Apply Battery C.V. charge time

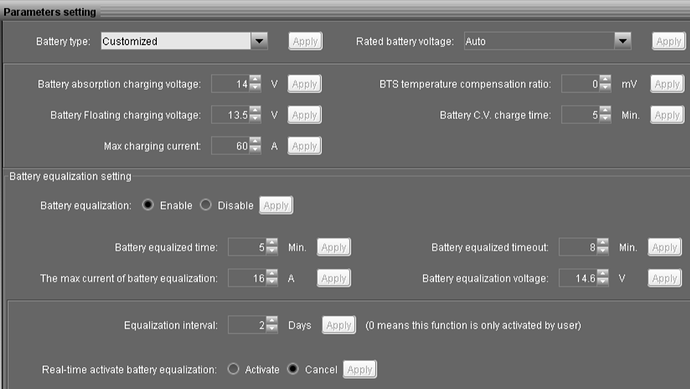[x=667, y=115]
